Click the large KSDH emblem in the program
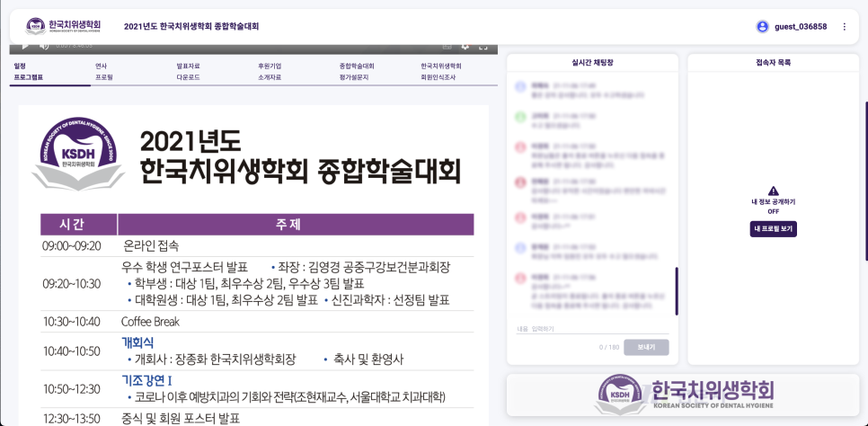 [78, 152]
